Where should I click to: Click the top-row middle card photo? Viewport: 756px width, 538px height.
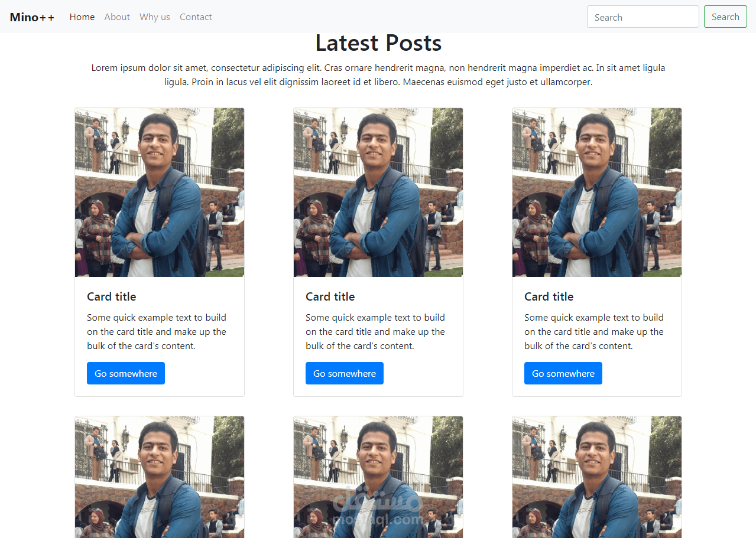(x=378, y=193)
